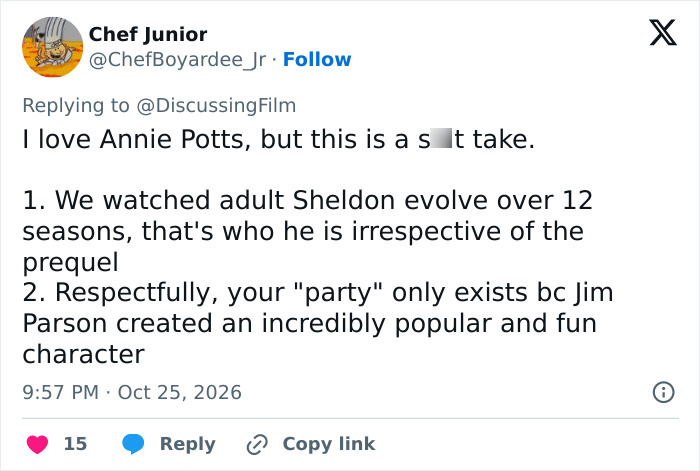Like the tweet with the pink heart icon

[38, 444]
